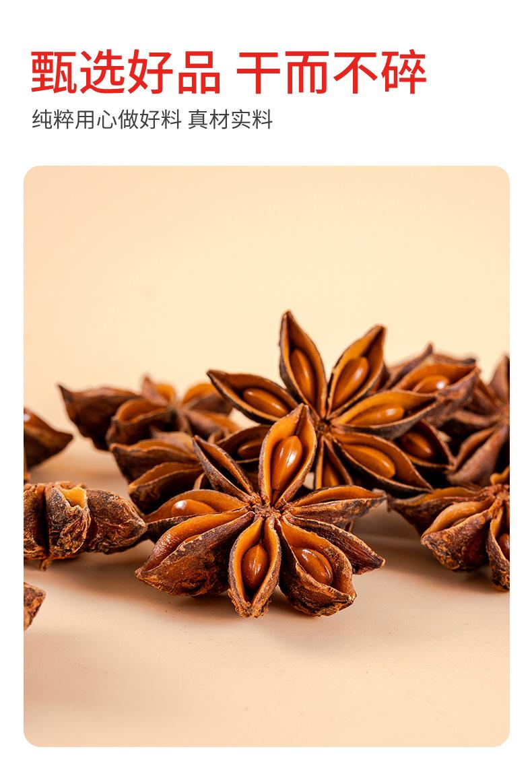Tap the blurred star anise in the back left
The height and width of the screenshot is (780, 532).
pyautogui.click(x=149, y=410)
